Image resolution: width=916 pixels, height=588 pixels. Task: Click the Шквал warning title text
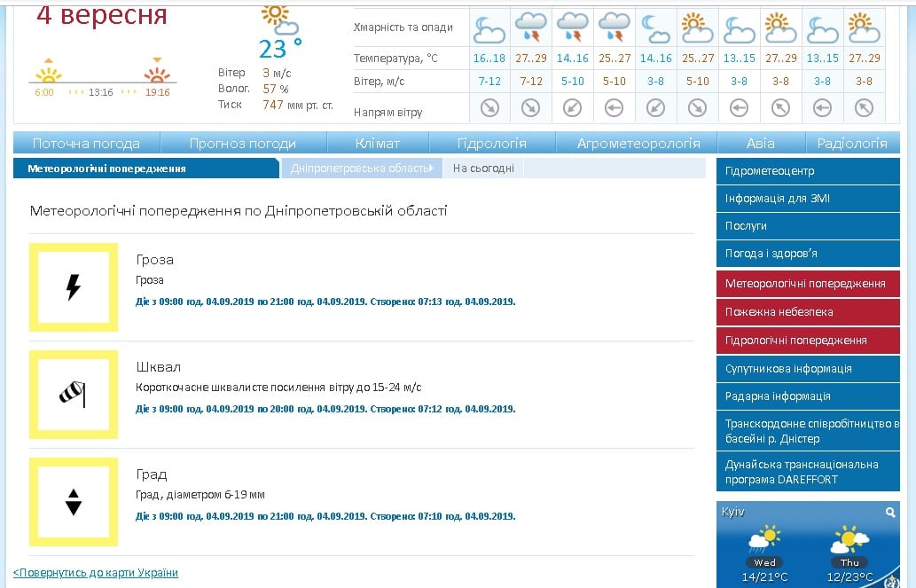tap(159, 367)
